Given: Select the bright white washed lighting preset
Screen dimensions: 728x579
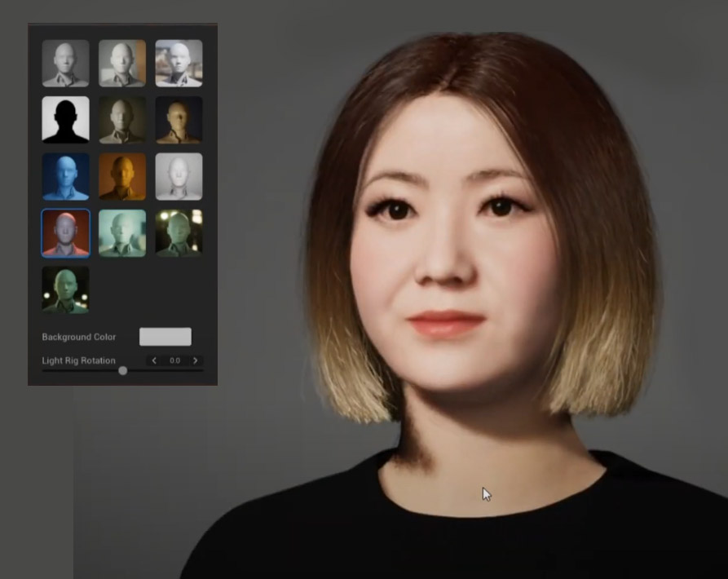Looking at the screenshot, I should click(x=179, y=176).
